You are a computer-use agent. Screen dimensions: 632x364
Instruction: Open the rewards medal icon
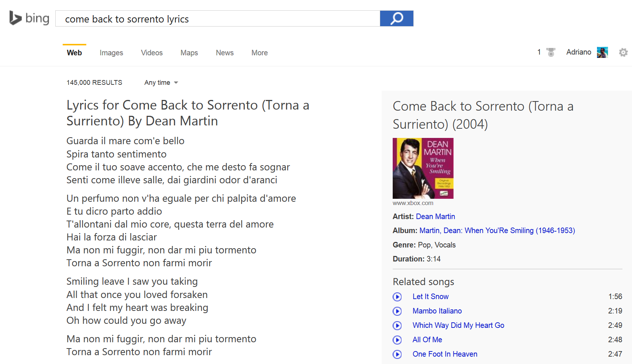pos(551,52)
